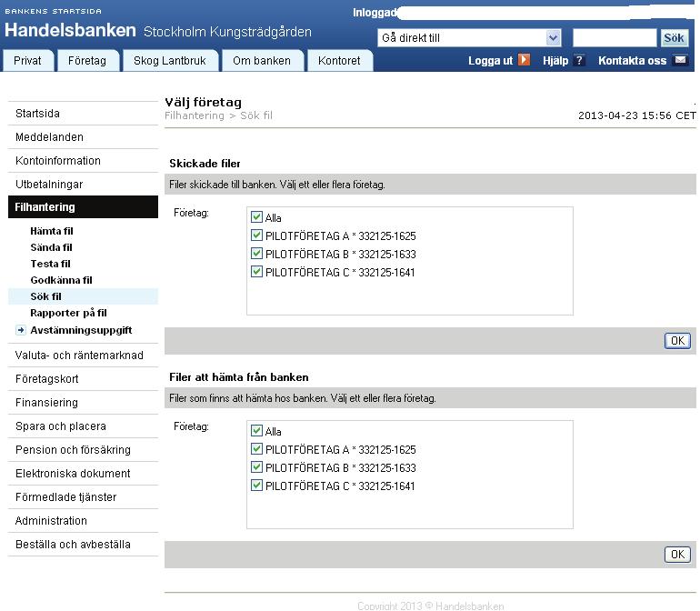Uncheck PILOTFÖRETAG C in Filer att hämta
Image resolution: width=700 pixels, height=611 pixels.
(256, 485)
